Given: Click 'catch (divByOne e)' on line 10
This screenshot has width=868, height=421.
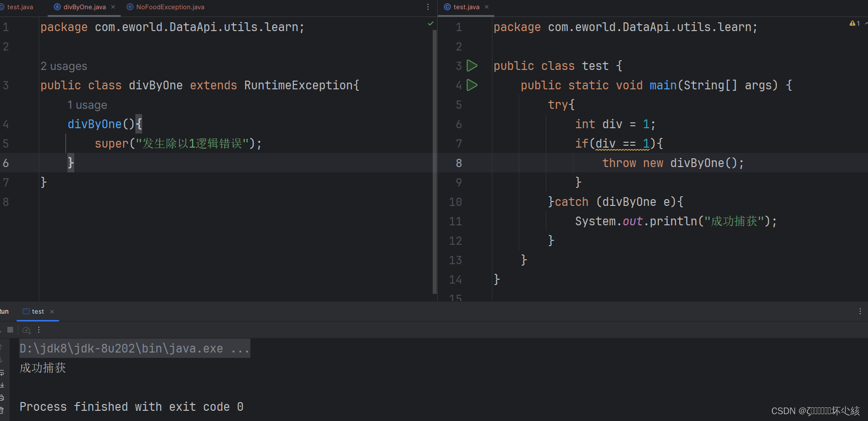Looking at the screenshot, I should (616, 202).
